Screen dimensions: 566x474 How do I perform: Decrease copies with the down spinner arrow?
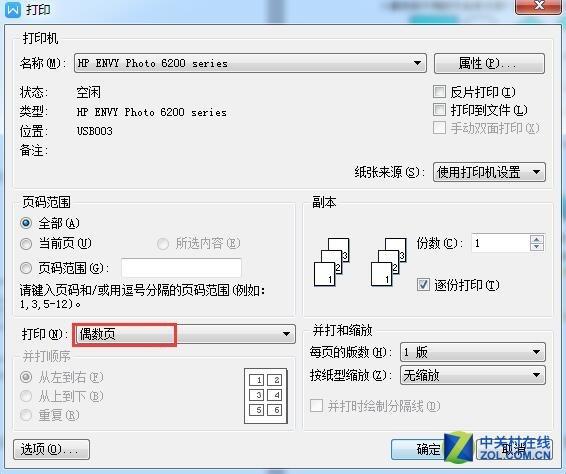click(x=537, y=247)
